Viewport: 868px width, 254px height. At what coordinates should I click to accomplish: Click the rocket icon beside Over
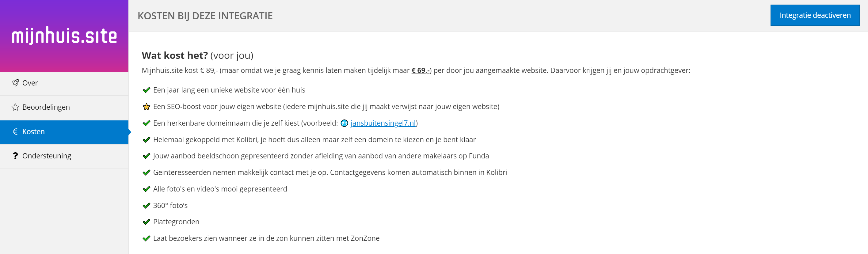pos(15,83)
